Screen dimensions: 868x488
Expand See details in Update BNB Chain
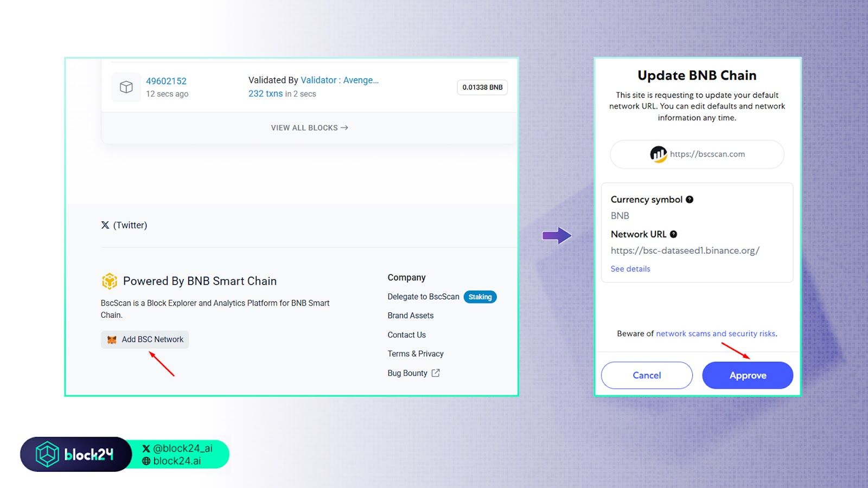630,269
